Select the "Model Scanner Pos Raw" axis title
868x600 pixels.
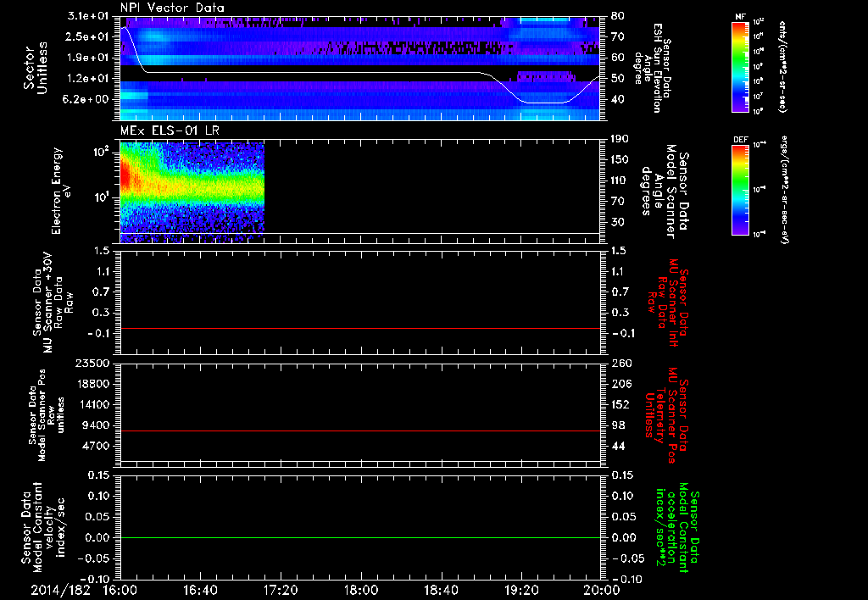click(x=47, y=415)
